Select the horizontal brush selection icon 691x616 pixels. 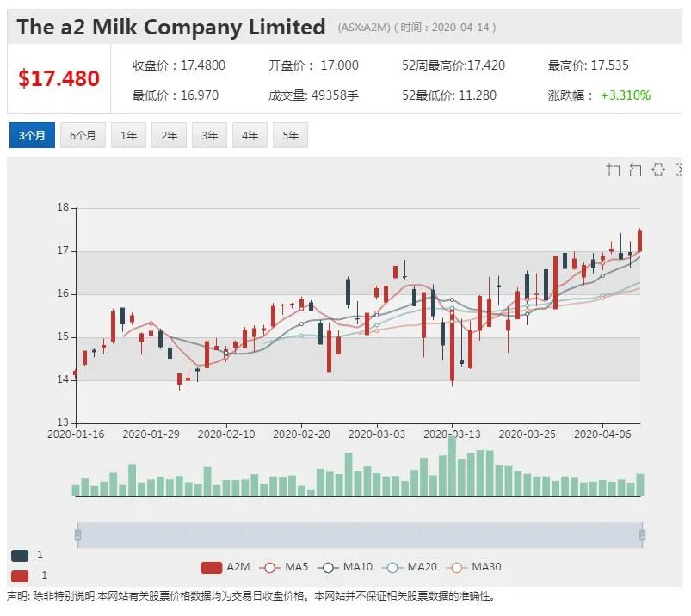[658, 169]
